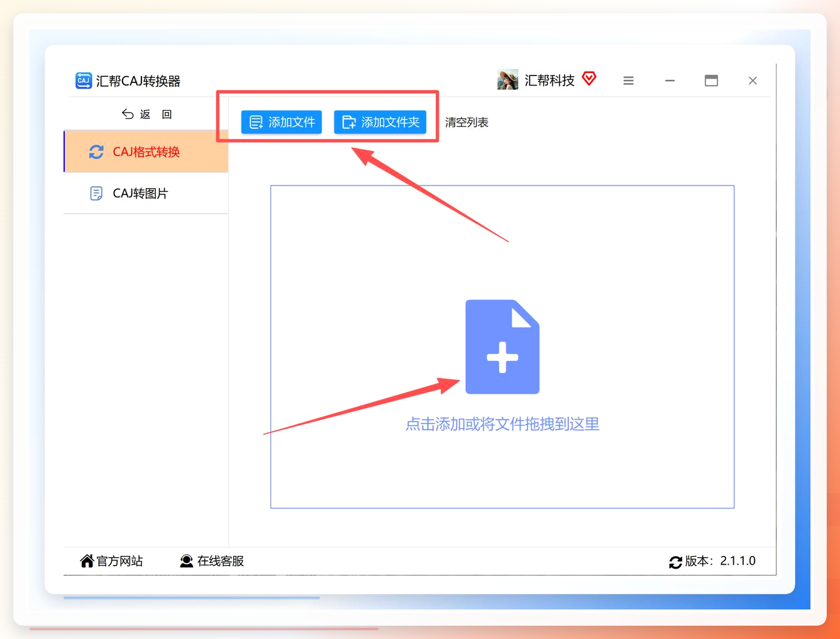Click the 版本: 2.1.1.0 text
This screenshot has width=840, height=639.
[721, 561]
